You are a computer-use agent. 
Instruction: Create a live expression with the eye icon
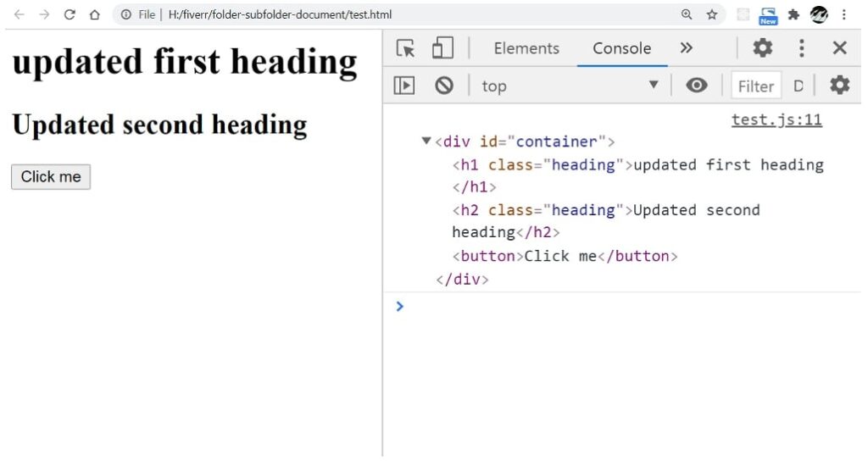[x=697, y=86]
